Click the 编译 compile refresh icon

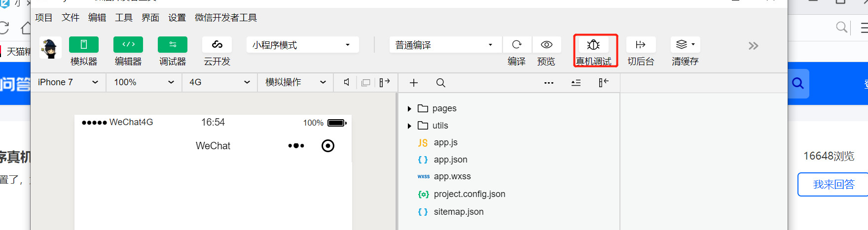[x=517, y=45]
